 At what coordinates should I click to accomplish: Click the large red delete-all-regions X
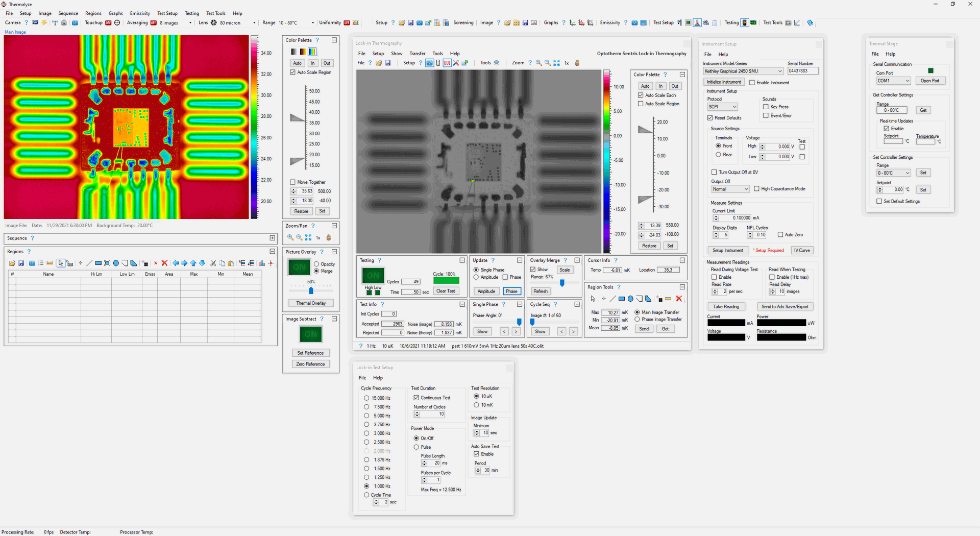click(x=164, y=263)
